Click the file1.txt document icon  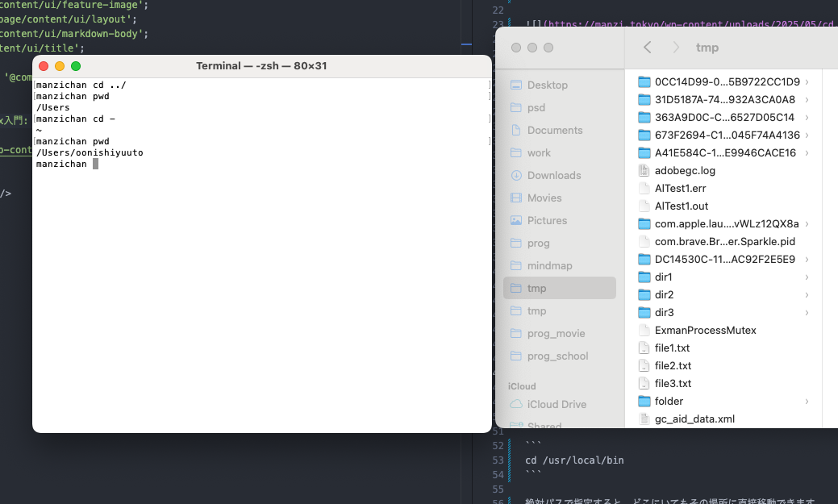tap(644, 348)
